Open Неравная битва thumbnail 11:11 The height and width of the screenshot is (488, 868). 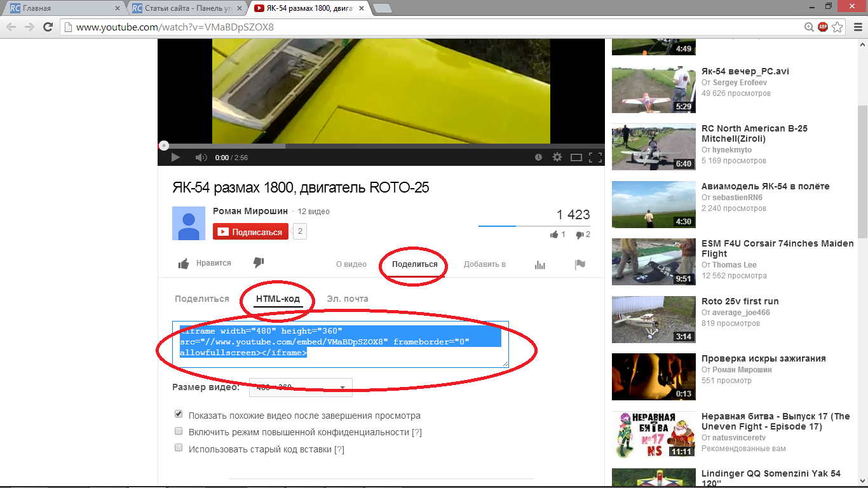653,435
